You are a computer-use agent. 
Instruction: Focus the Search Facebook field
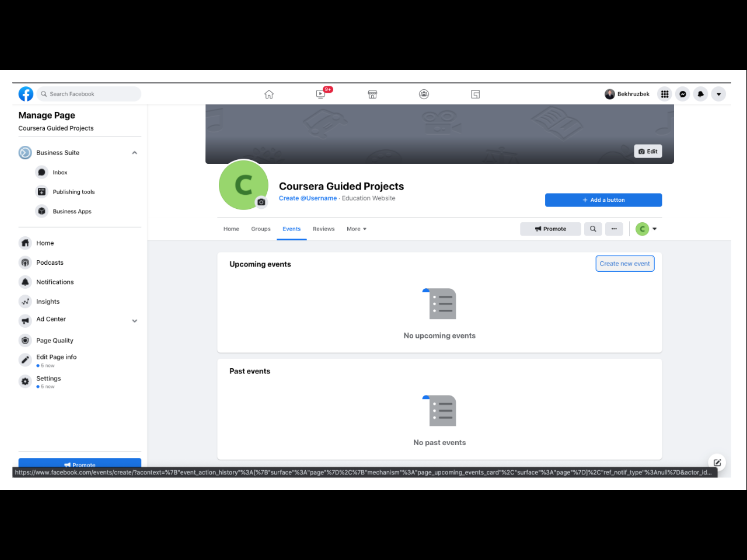tap(89, 94)
